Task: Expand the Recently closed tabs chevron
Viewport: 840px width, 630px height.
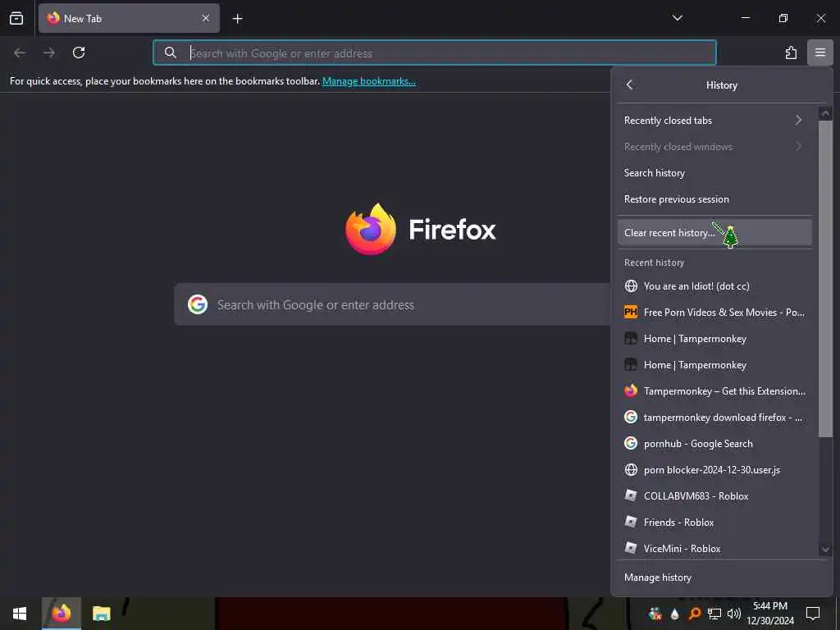Action: 798,120
